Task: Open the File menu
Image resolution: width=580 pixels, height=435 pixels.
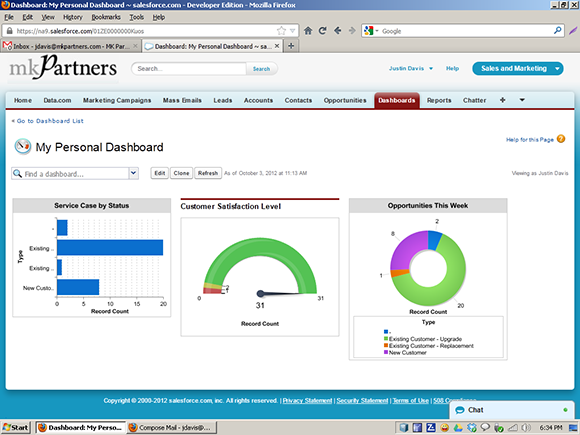Action: coord(9,17)
